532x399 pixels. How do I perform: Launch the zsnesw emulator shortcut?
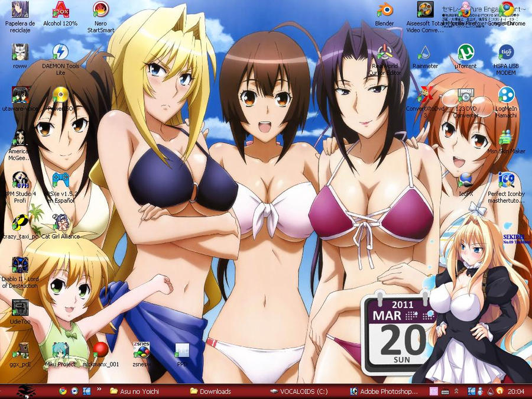(141, 355)
